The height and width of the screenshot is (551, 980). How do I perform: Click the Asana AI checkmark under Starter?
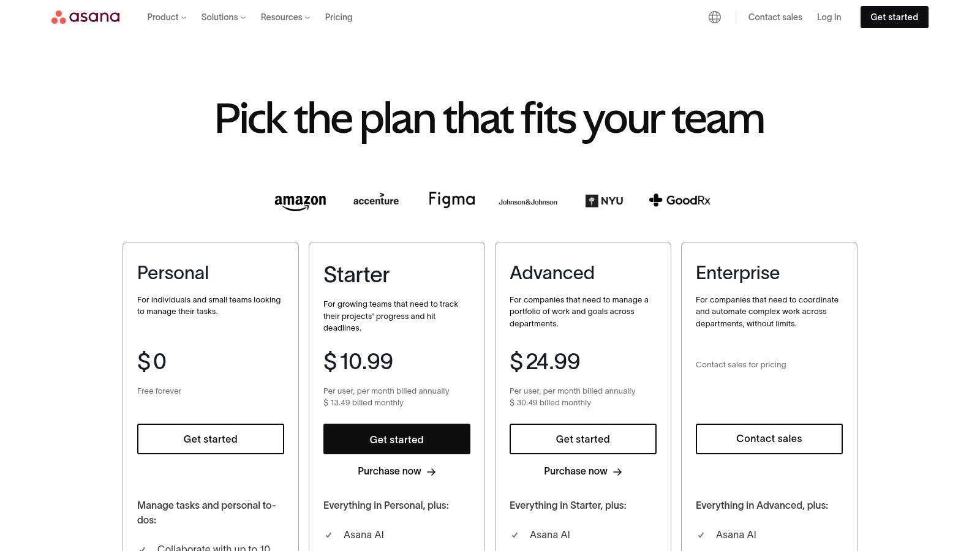(x=329, y=534)
